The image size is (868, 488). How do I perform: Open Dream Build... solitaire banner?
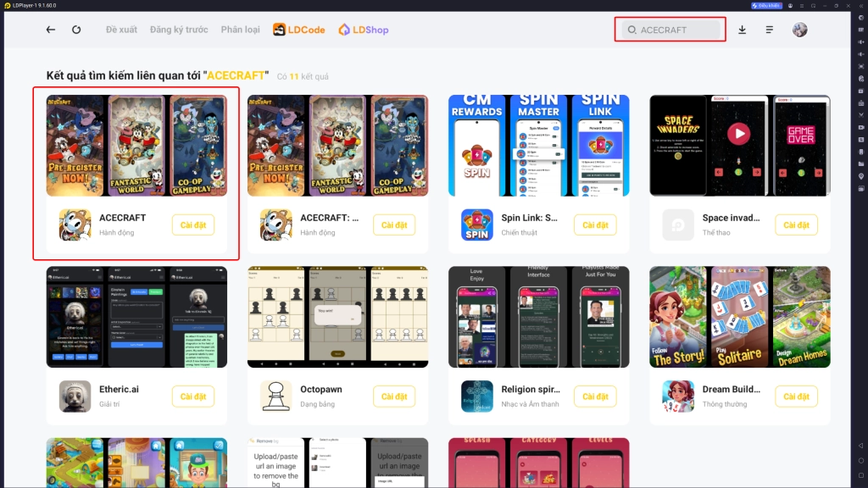pyautogui.click(x=739, y=317)
